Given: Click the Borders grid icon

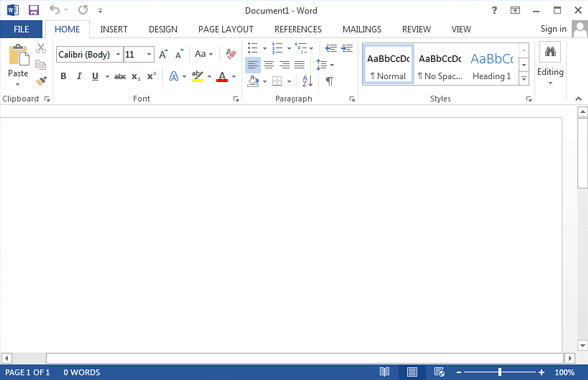Looking at the screenshot, I should tap(277, 81).
